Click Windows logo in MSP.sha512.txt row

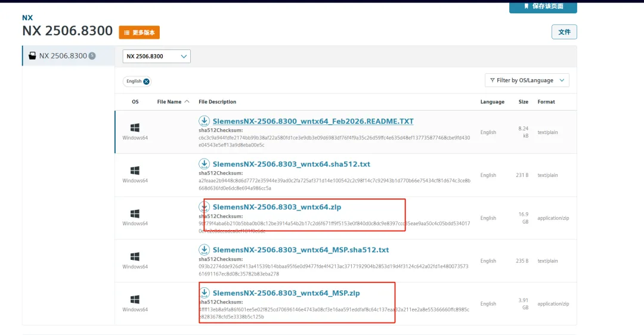135,256
